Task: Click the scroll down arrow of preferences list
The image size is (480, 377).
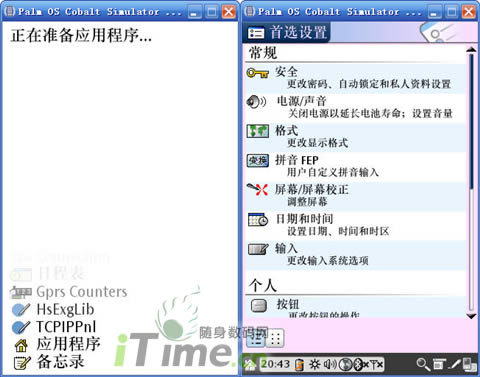Action: (471, 316)
